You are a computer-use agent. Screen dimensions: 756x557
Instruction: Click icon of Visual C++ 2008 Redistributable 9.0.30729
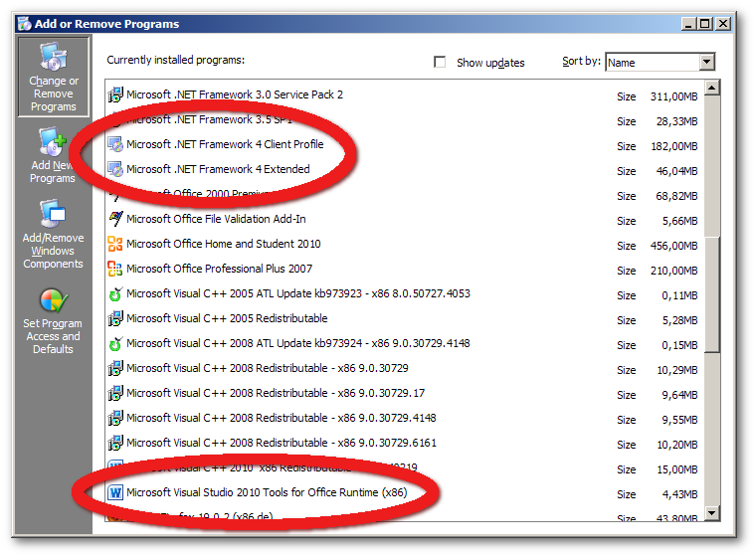(115, 368)
